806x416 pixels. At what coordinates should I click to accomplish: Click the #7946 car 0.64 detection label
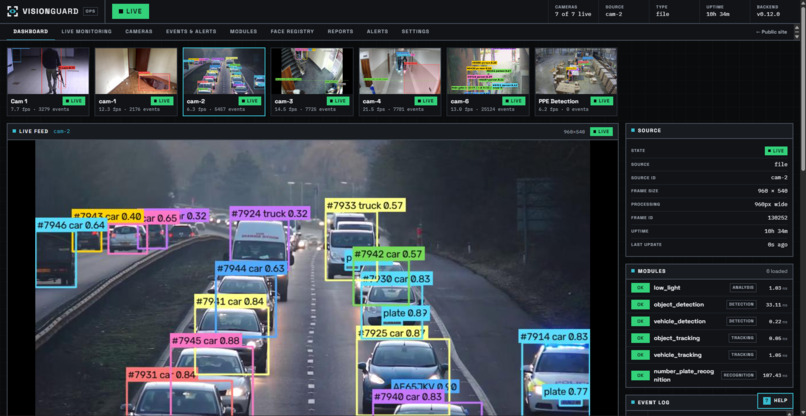(71, 225)
